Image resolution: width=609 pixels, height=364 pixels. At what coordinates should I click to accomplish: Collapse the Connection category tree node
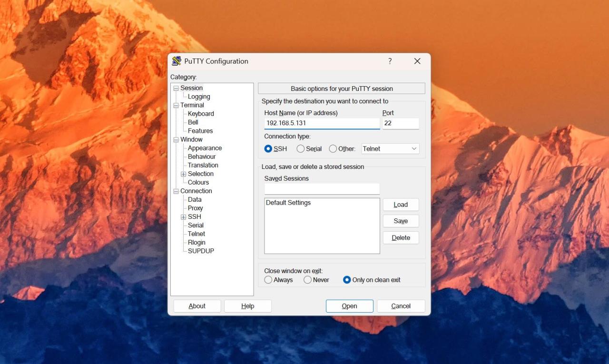[176, 191]
